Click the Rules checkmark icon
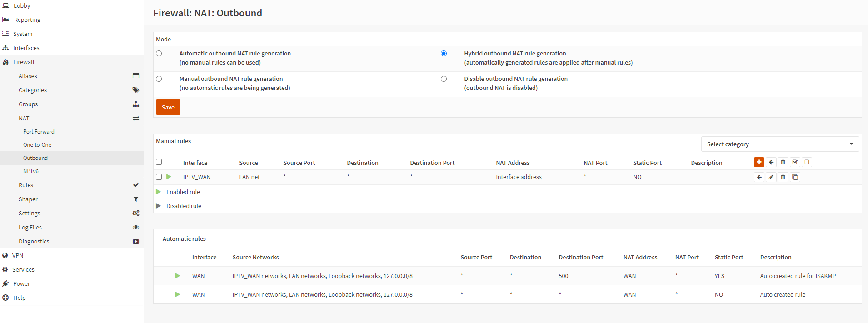 tap(136, 185)
